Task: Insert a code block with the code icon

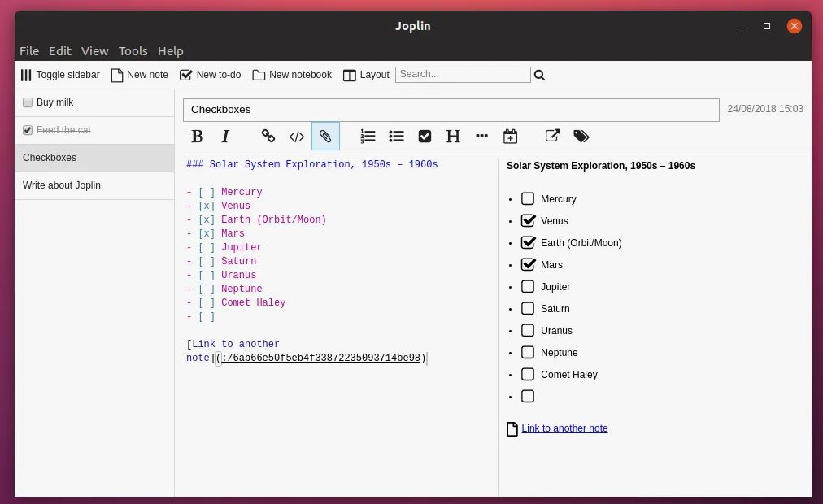Action: coord(297,137)
